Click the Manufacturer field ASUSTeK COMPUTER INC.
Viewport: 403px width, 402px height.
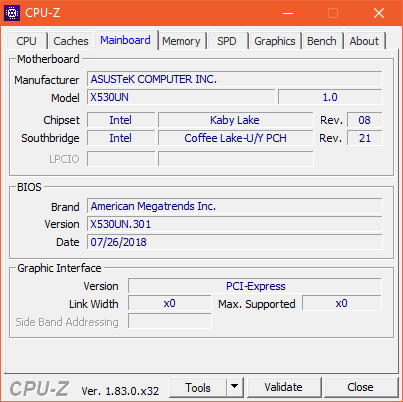(x=235, y=79)
